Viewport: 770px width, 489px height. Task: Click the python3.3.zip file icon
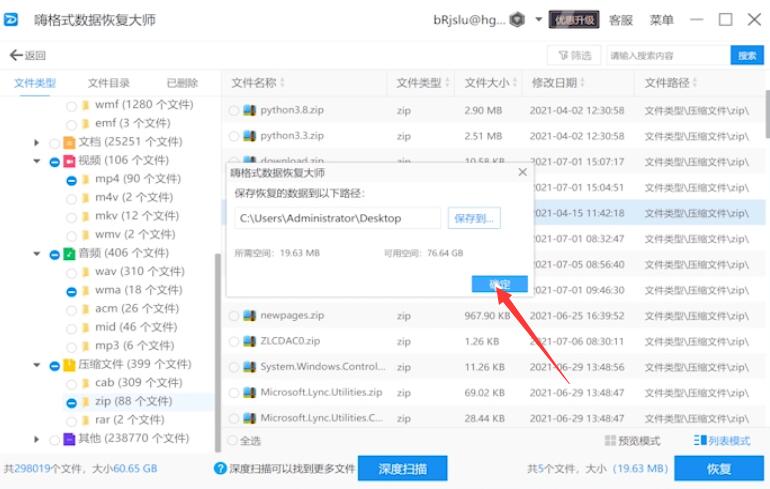[x=249, y=136]
